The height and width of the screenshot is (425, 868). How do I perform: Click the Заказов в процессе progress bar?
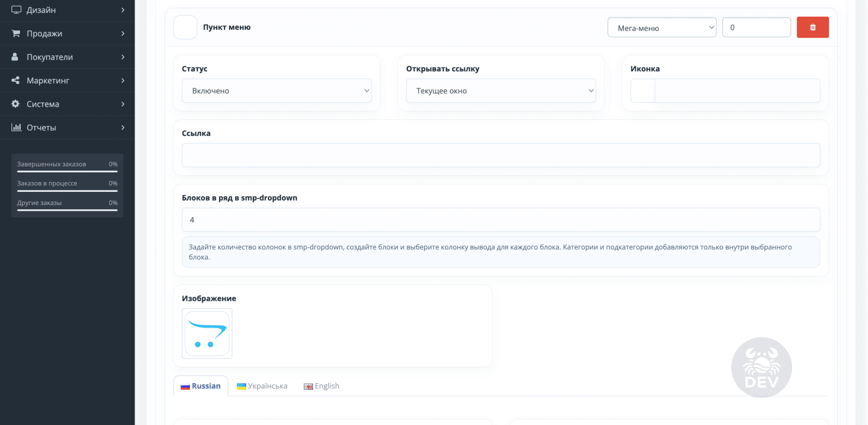[x=67, y=191]
